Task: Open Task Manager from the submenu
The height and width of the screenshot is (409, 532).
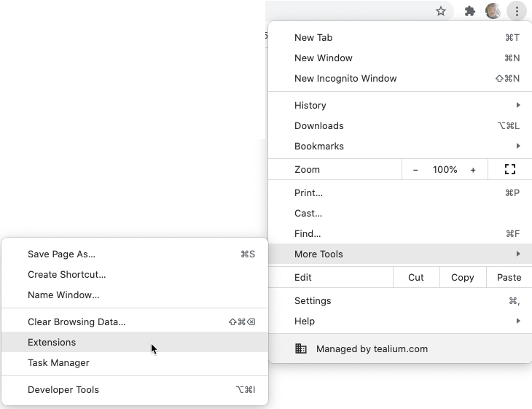Action: point(58,362)
